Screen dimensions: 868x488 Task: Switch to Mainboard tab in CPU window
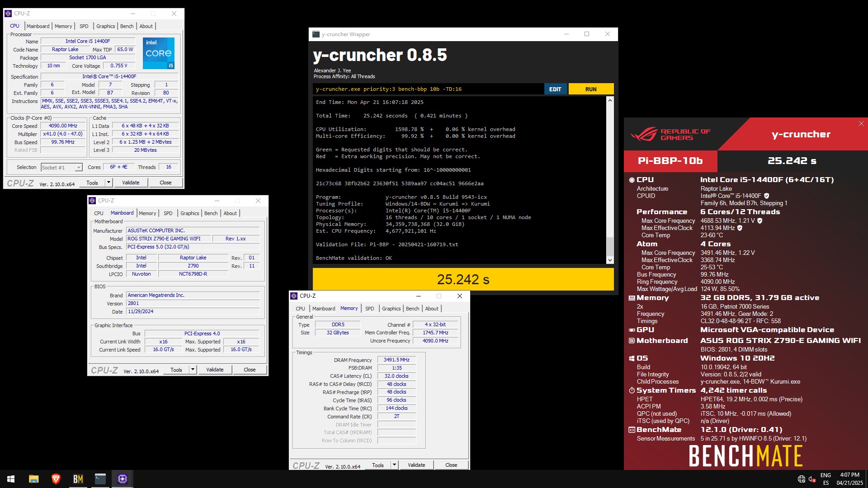pyautogui.click(x=38, y=26)
